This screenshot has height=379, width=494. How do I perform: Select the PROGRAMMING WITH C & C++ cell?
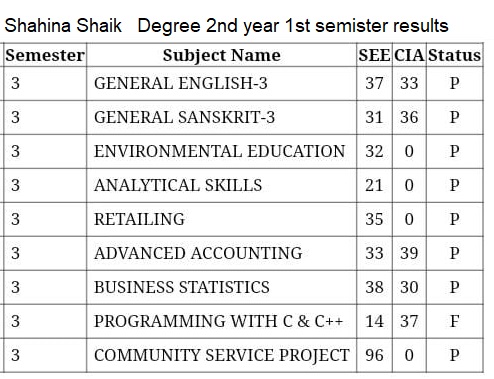pyautogui.click(x=221, y=321)
